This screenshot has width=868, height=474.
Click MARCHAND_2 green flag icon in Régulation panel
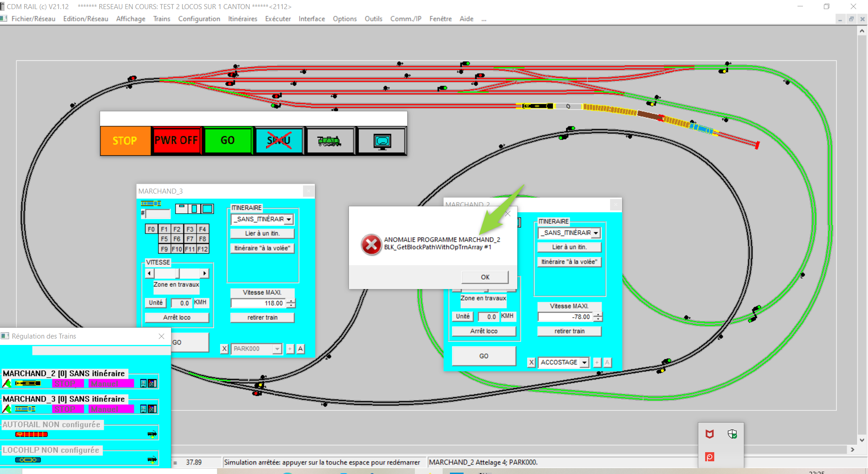7,384
